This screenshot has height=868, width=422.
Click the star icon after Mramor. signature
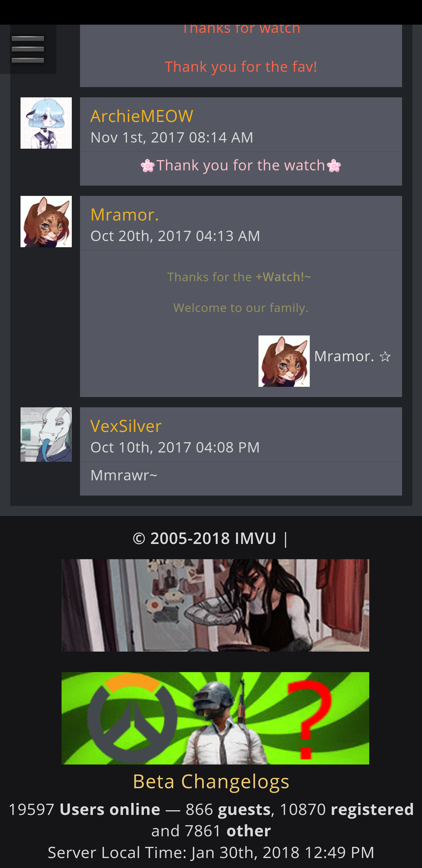(385, 357)
